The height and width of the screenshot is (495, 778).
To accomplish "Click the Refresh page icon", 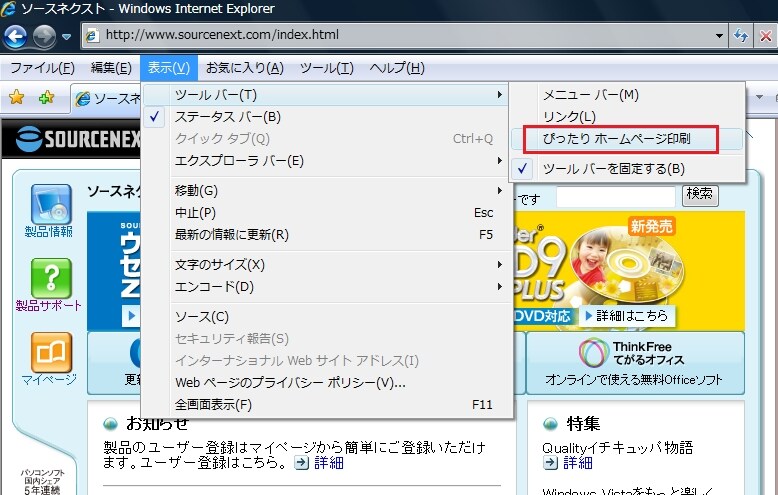I will (x=741, y=36).
